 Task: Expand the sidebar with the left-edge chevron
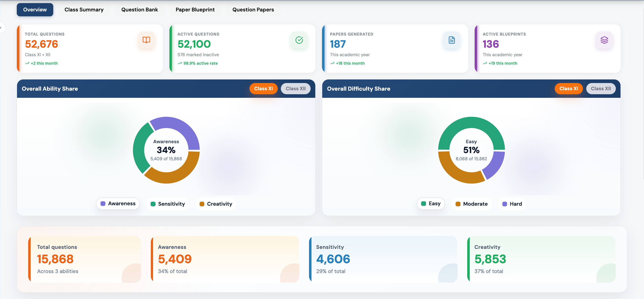[1, 28]
